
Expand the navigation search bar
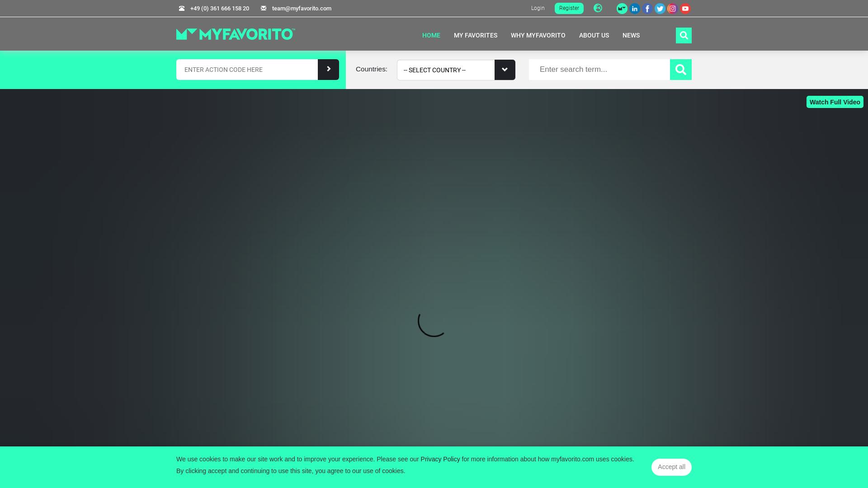coord(683,34)
